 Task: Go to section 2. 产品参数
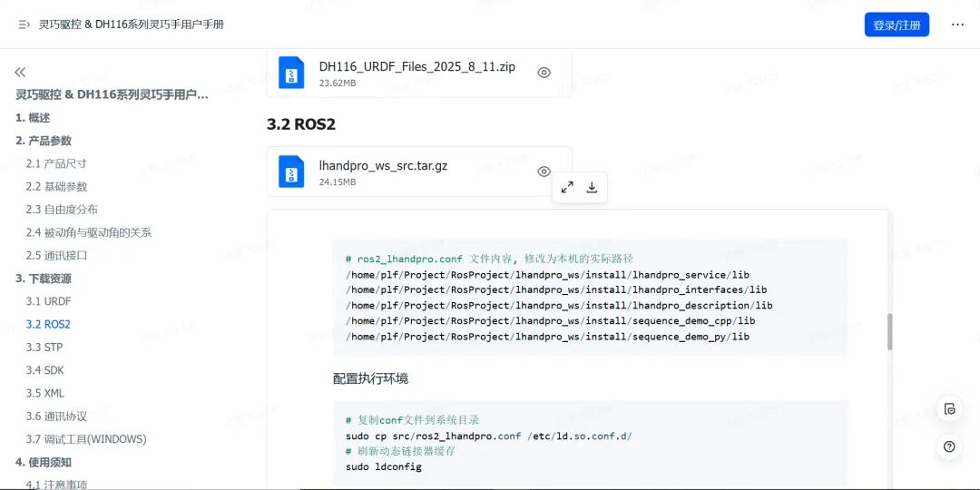[44, 141]
